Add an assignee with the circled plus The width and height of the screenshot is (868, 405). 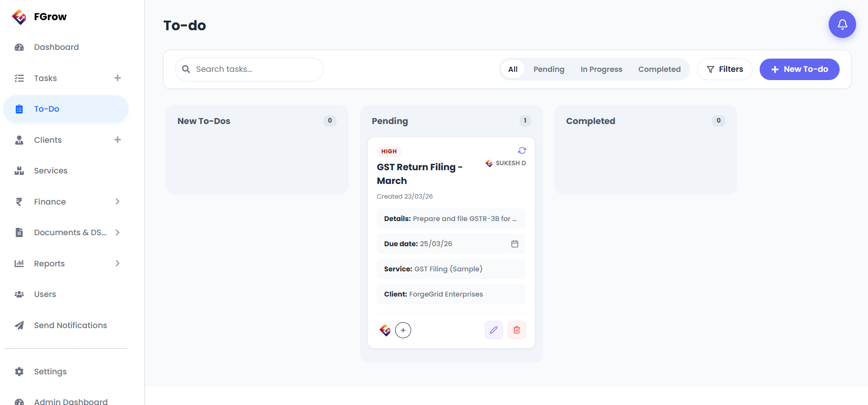pos(403,330)
